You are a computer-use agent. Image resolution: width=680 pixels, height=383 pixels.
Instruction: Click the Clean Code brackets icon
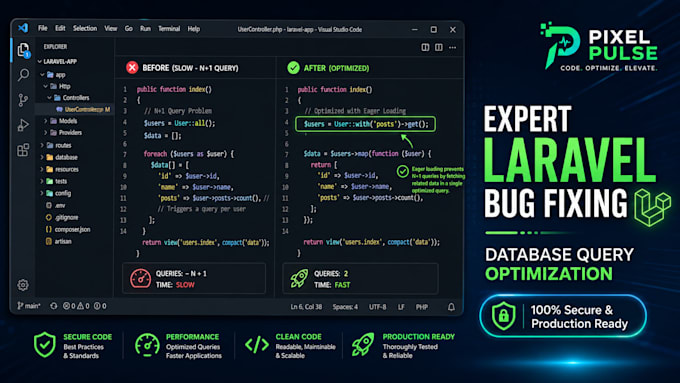[257, 345]
